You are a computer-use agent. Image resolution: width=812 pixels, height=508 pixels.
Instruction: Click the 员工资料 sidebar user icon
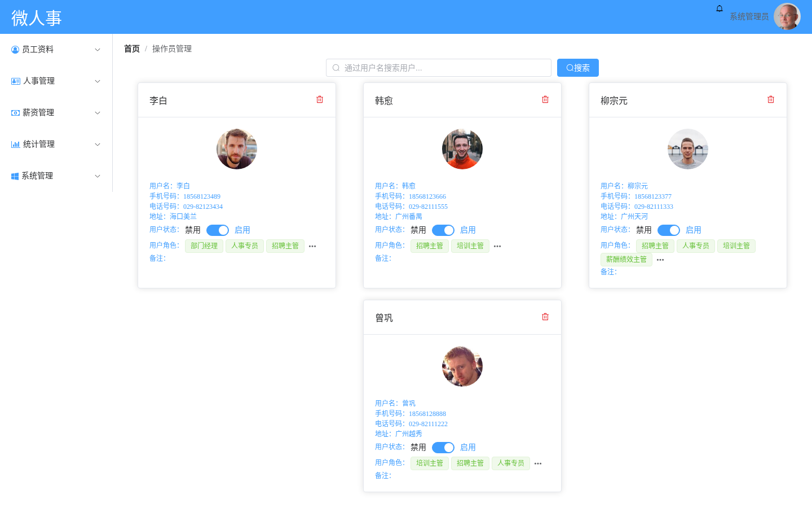[x=15, y=50]
